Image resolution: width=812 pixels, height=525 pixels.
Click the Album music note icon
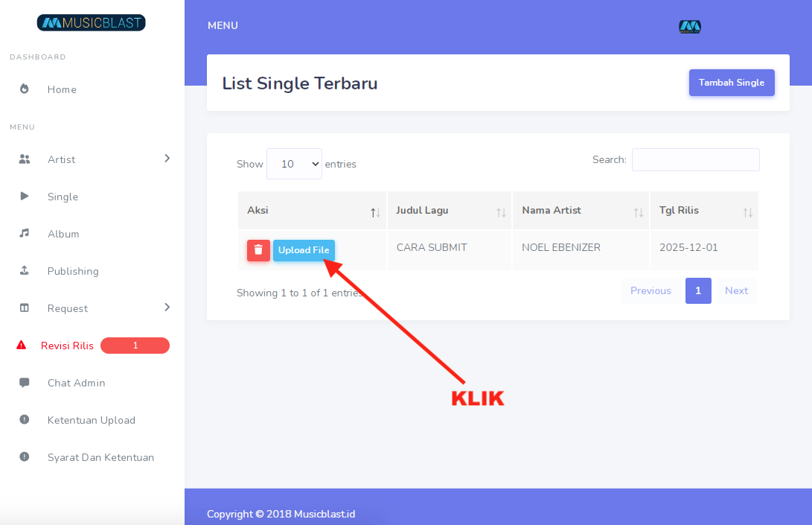coord(25,234)
